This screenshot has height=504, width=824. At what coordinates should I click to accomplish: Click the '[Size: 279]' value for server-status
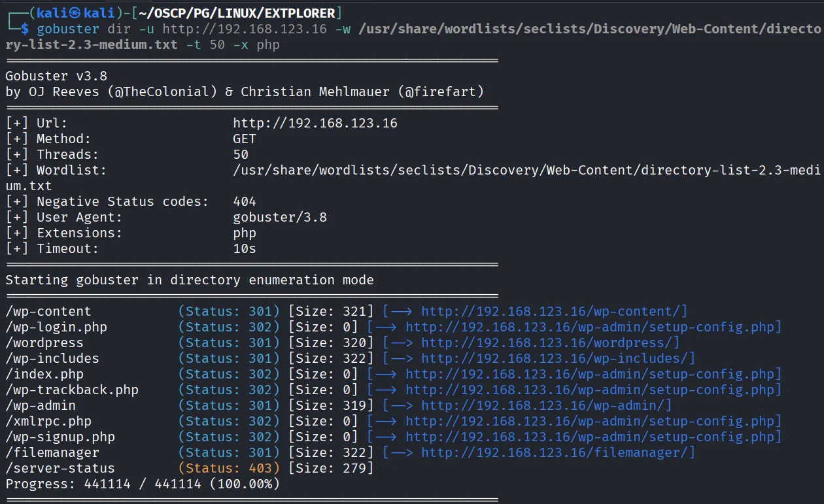[x=331, y=468]
